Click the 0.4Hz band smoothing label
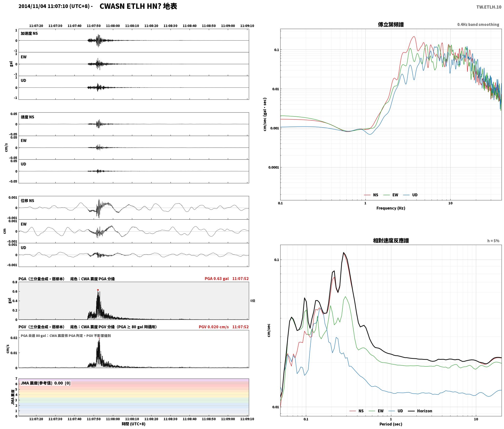 (478, 25)
